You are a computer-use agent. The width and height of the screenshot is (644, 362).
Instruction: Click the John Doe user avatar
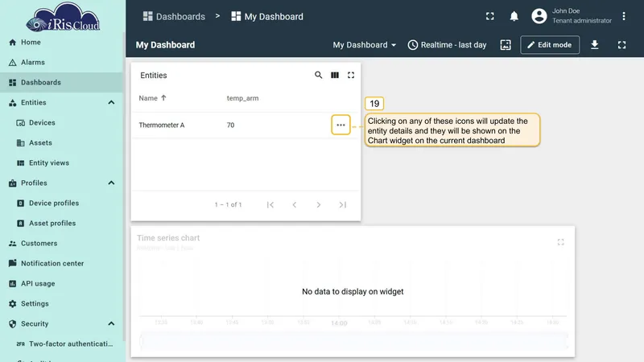(x=539, y=16)
